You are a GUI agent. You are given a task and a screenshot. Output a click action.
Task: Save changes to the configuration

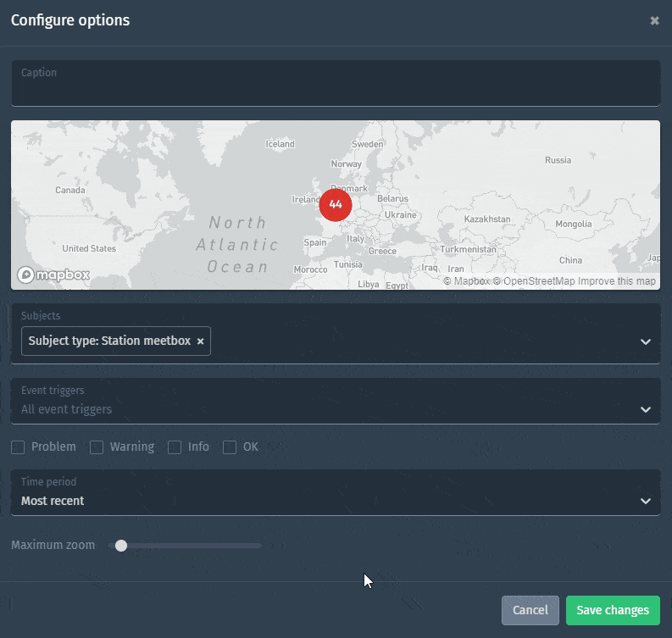(x=613, y=610)
